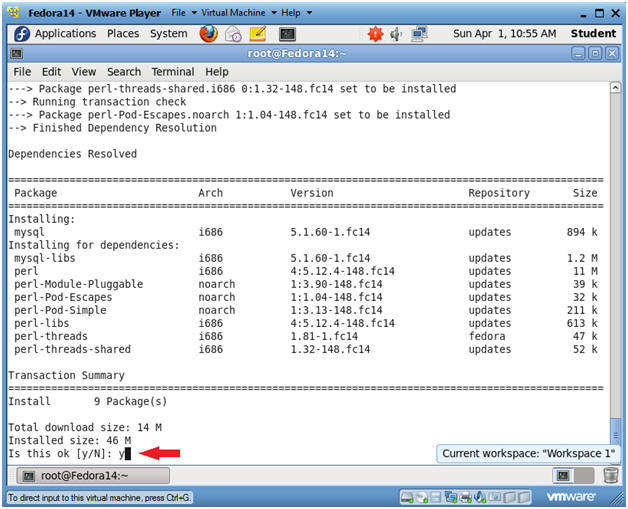This screenshot has width=628, height=509.
Task: Close the root@Fedora14 terminal window
Action: (x=612, y=53)
